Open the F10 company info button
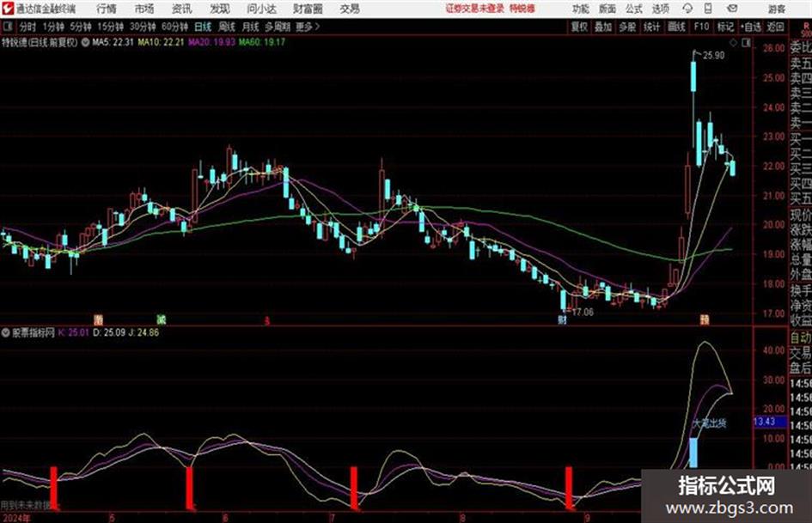The image size is (812, 523). tap(701, 27)
